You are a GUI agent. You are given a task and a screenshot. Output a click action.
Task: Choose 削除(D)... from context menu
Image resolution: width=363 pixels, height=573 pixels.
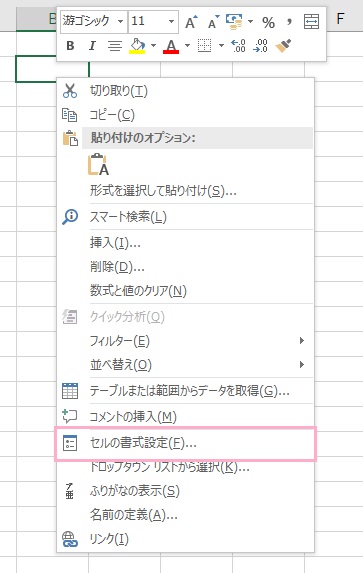coord(186,267)
